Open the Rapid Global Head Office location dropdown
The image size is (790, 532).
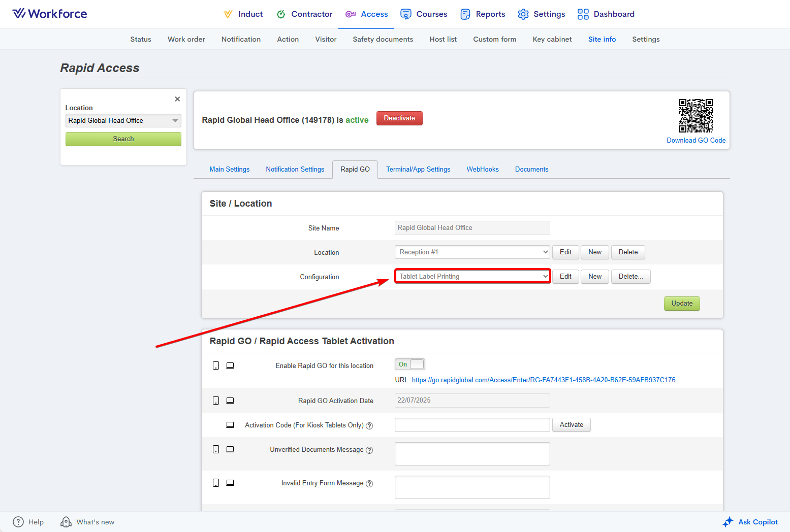tap(123, 120)
